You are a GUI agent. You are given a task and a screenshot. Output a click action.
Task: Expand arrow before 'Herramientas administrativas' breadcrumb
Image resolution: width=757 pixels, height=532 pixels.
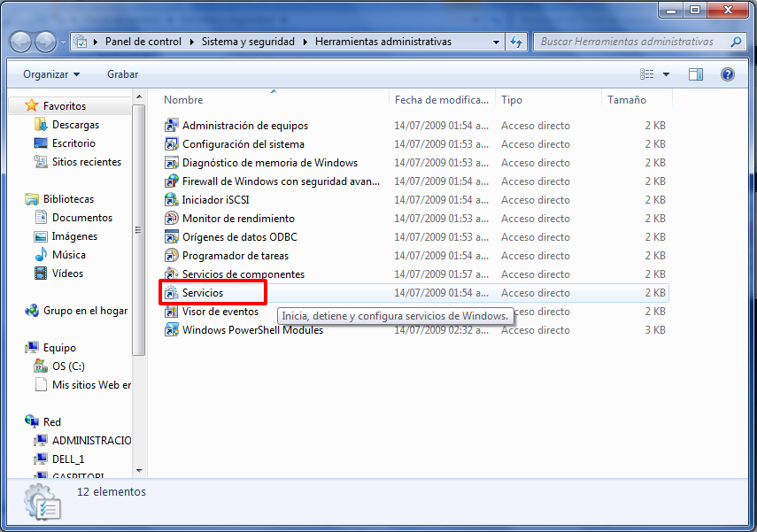coord(305,42)
